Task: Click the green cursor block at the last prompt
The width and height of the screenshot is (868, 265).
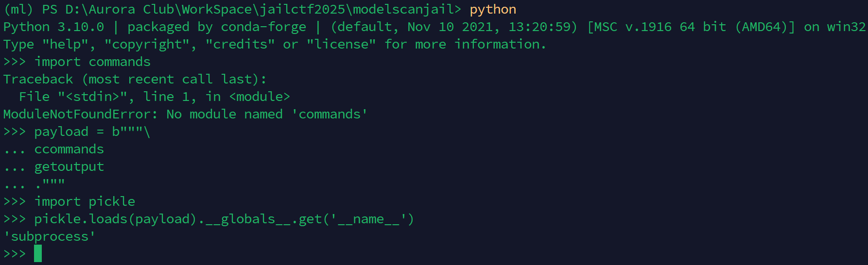Action: coord(38,253)
